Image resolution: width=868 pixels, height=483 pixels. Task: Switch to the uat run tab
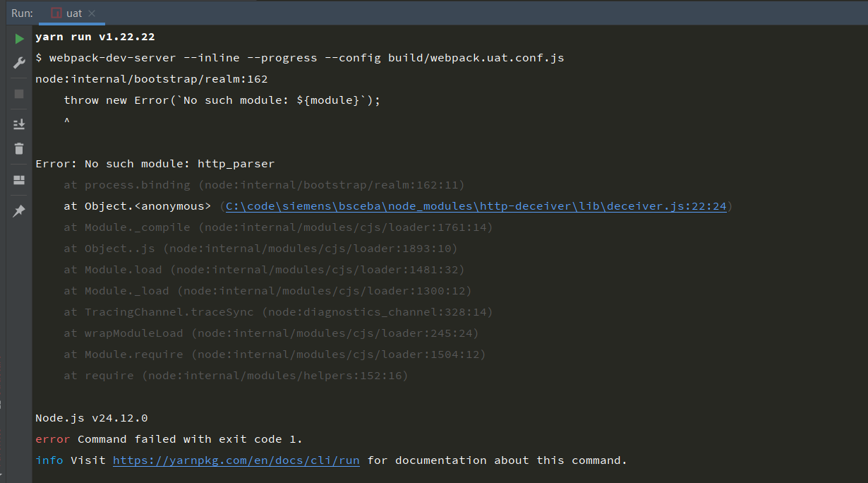click(74, 13)
